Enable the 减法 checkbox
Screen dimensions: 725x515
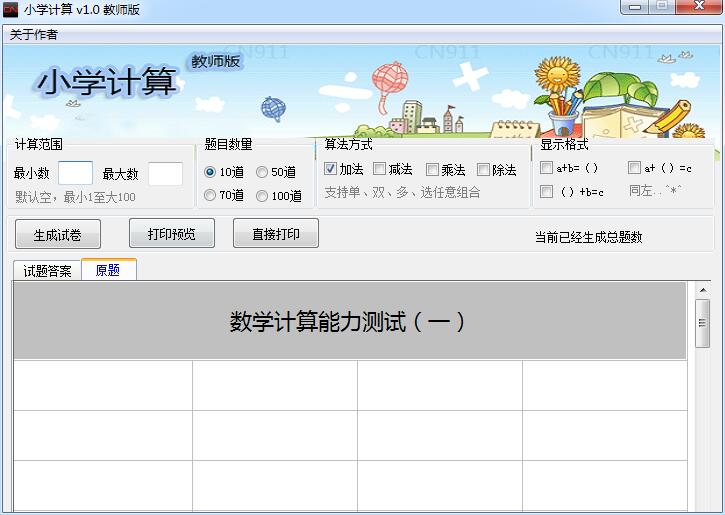379,169
